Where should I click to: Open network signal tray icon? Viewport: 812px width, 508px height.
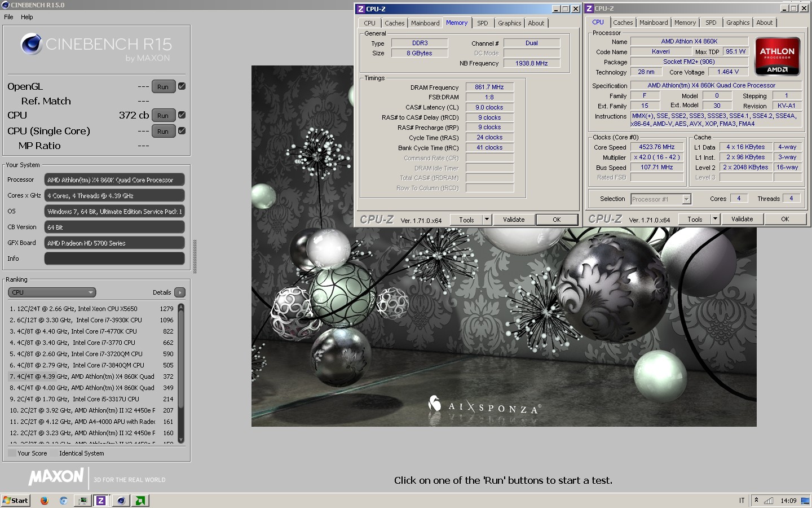pos(769,500)
